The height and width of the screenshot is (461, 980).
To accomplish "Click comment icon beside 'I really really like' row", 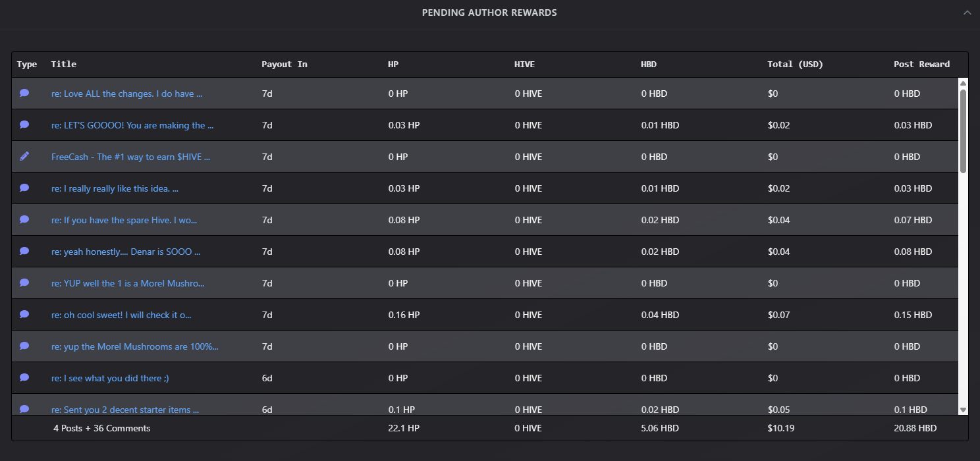I will click(24, 188).
